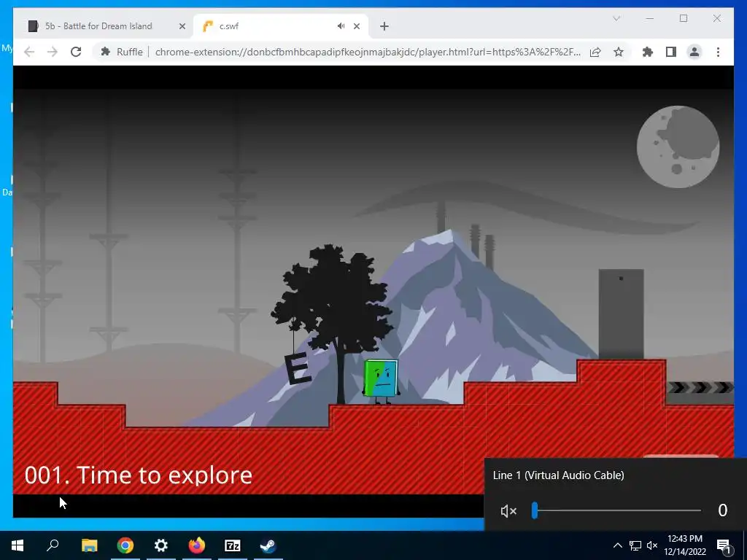Focus the chrome-extension URL address field
The height and width of the screenshot is (560, 747).
368,52
